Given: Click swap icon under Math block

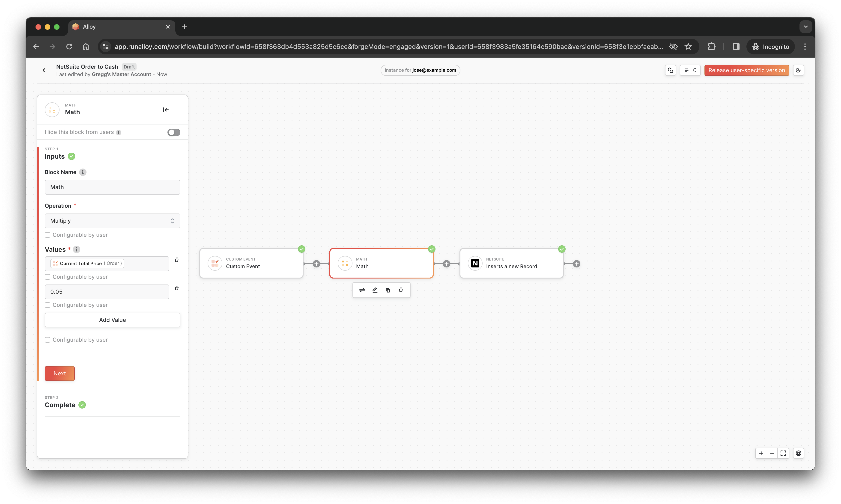Looking at the screenshot, I should (362, 290).
